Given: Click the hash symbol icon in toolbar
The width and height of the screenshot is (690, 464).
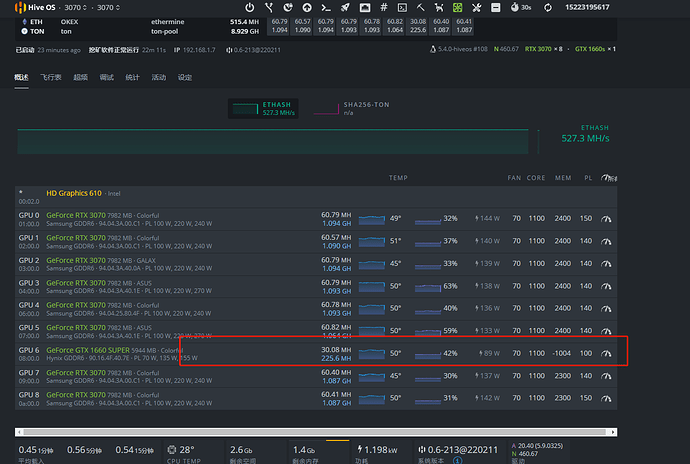Looking at the screenshot, I should coord(384,7).
